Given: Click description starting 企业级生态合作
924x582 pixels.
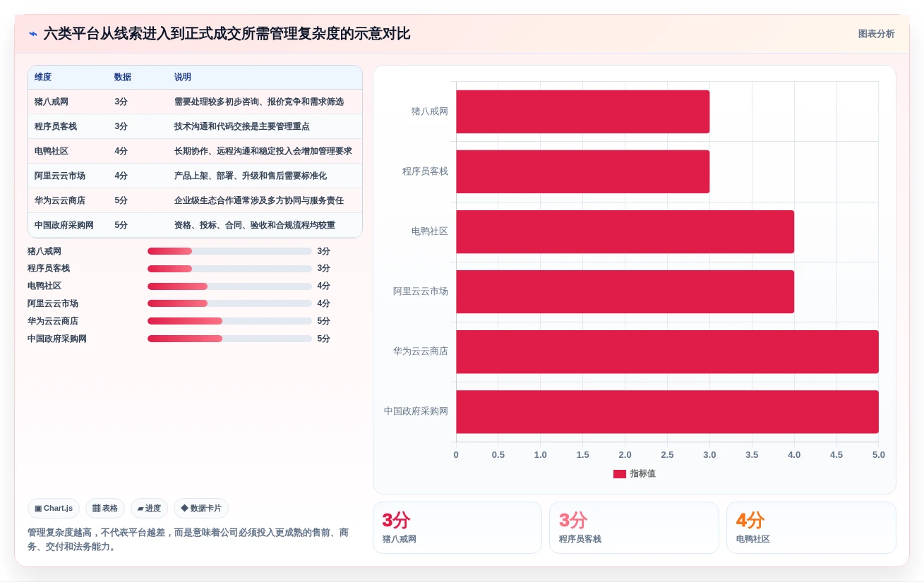Looking at the screenshot, I should (259, 200).
